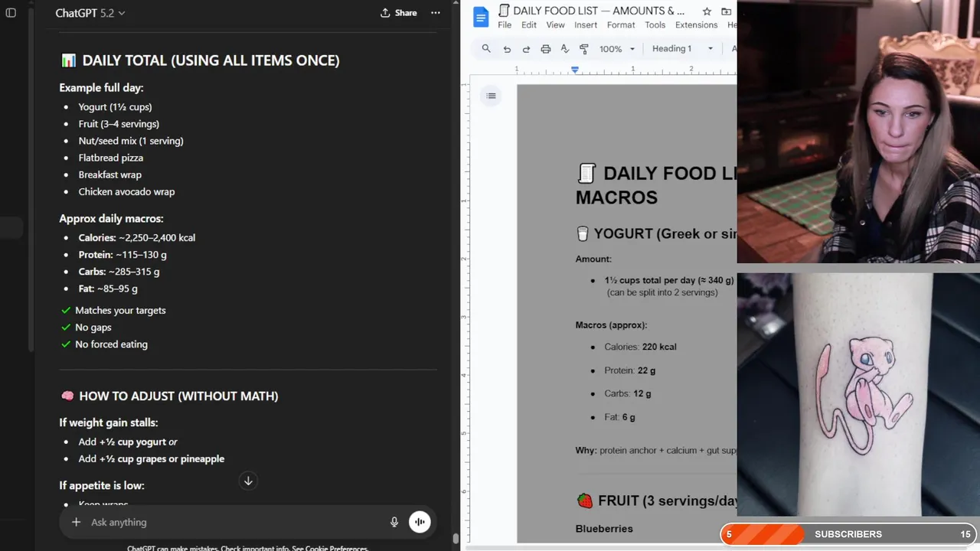980x551 pixels.
Task: Click the HOW TO ADJUST heading
Action: 169,396
